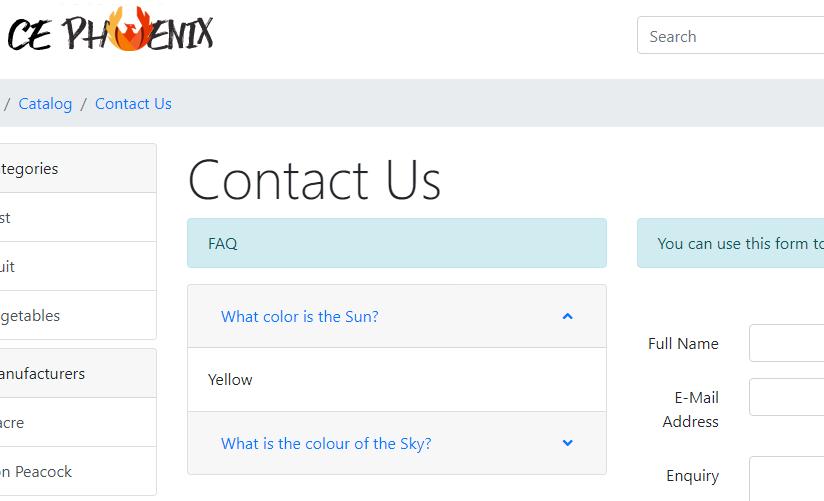Click the Full Name input
Viewport: 824px width, 501px height.
(787, 343)
